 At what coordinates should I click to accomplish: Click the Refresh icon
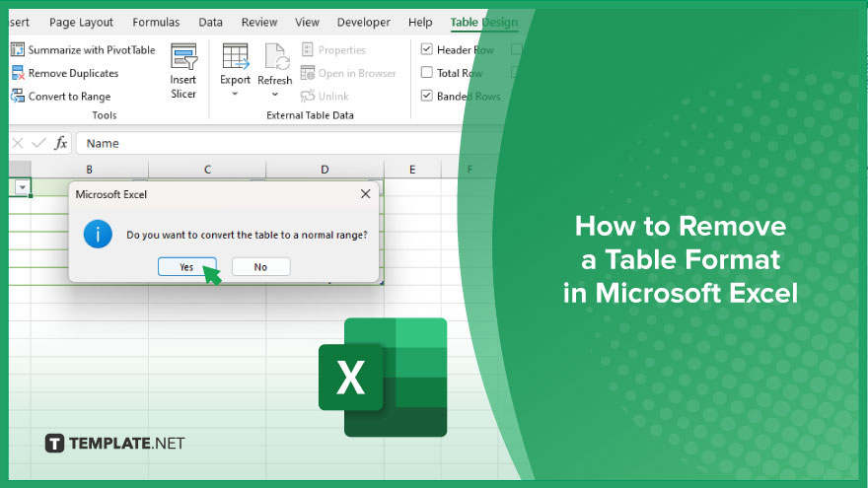point(275,56)
